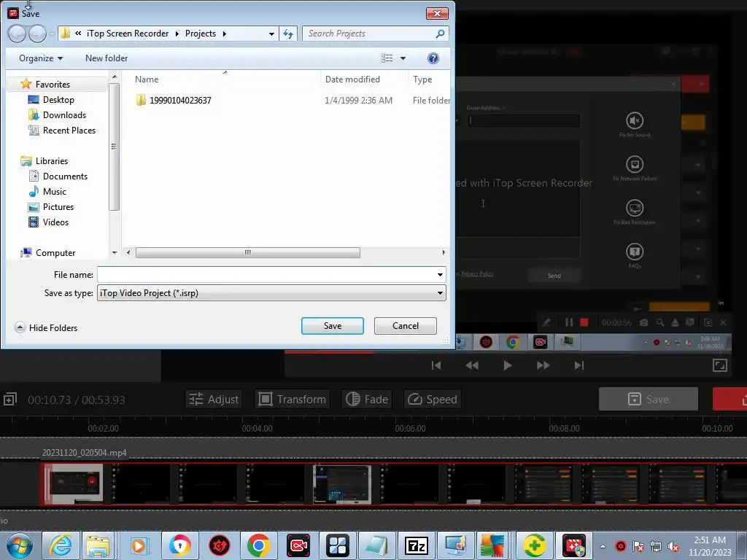Open Documents library
This screenshot has width=747, height=560.
[65, 176]
